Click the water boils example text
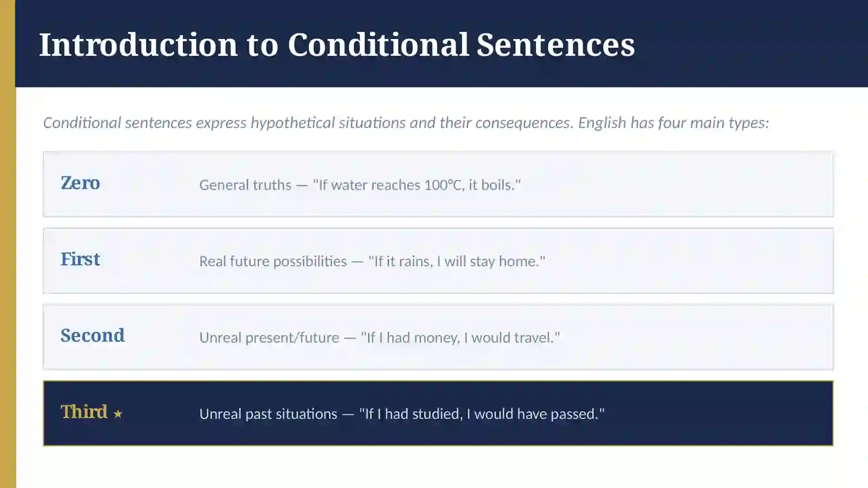This screenshot has height=488, width=868. pyautogui.click(x=417, y=185)
